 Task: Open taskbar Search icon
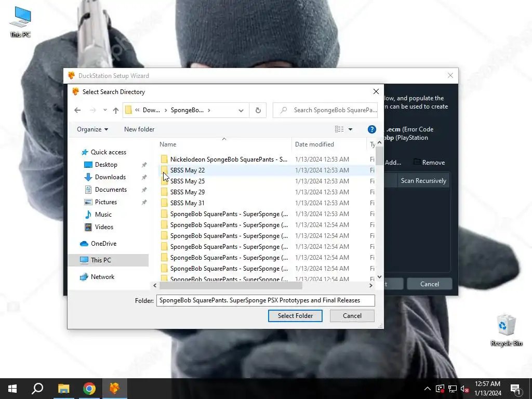click(x=37, y=389)
